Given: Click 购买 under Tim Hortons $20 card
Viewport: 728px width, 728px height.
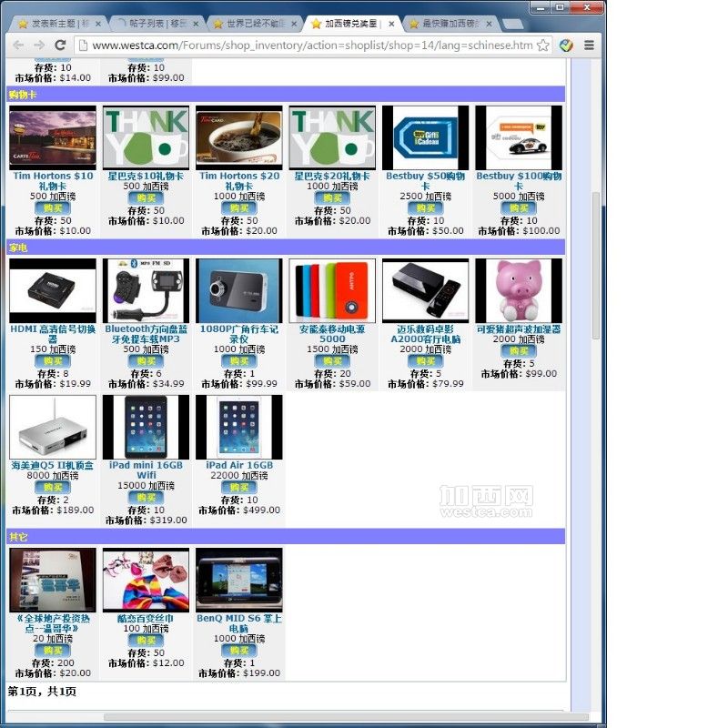Looking at the screenshot, I should coord(239,208).
